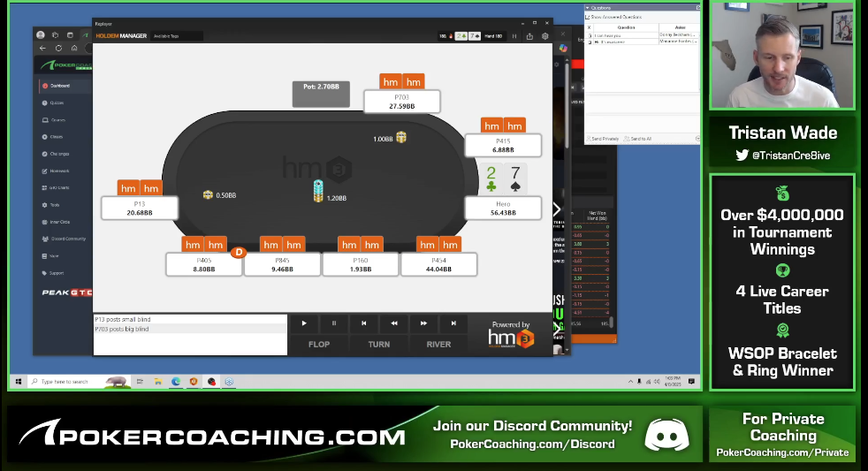Open the Windows Start menu
This screenshot has height=471, width=868.
19,382
